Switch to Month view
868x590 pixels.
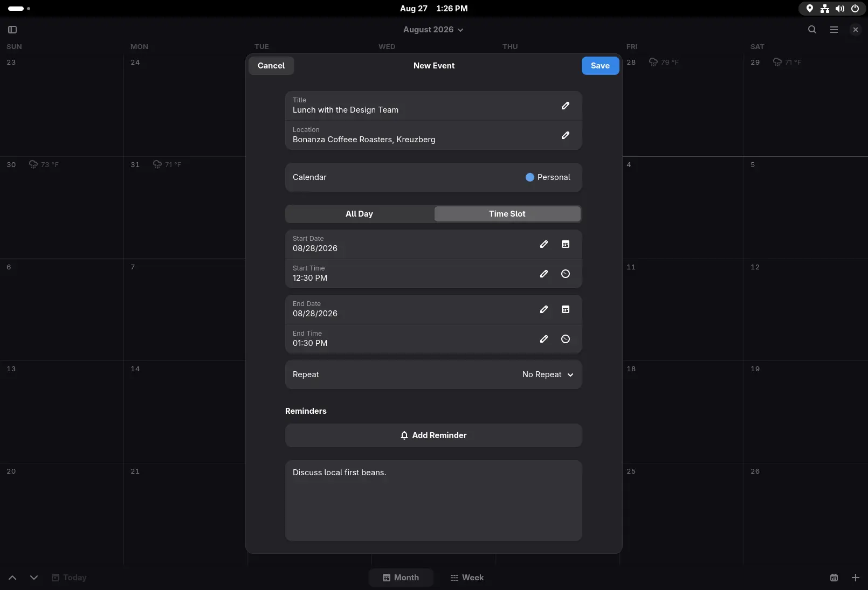(401, 578)
